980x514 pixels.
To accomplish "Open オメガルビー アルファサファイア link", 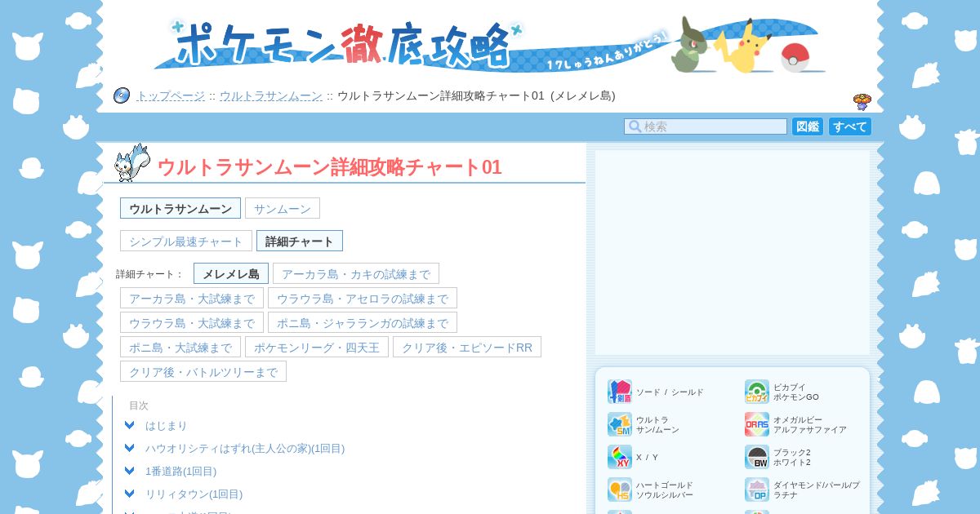I will click(x=810, y=425).
